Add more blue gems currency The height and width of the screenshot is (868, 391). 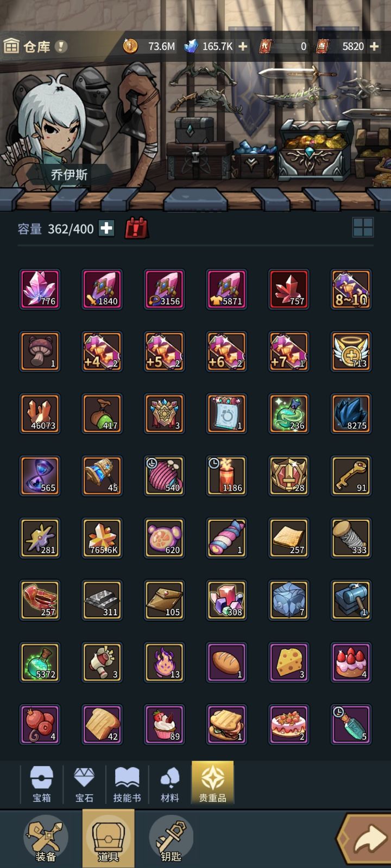point(243,47)
